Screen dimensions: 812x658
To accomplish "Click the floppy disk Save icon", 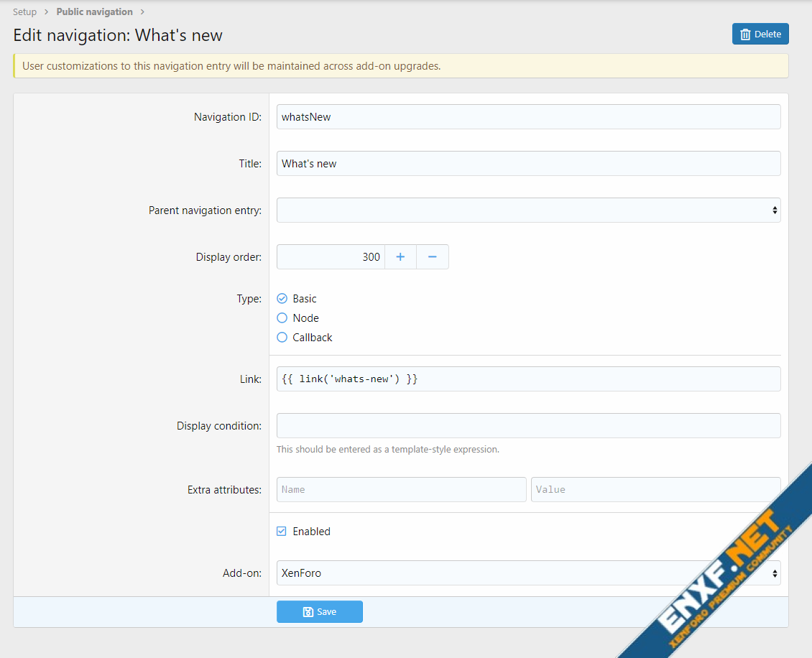I will tap(308, 612).
